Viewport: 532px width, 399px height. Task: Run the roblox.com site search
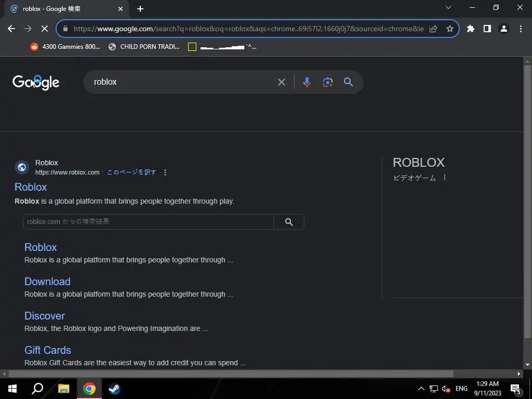click(x=289, y=222)
